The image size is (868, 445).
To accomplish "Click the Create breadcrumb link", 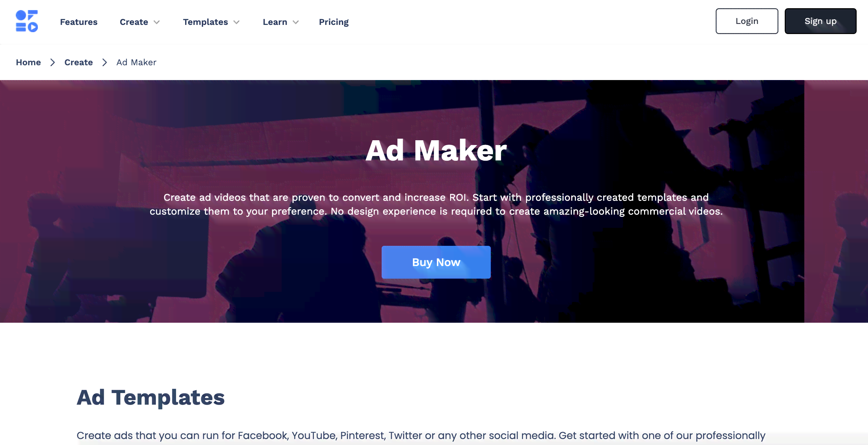I will [79, 62].
